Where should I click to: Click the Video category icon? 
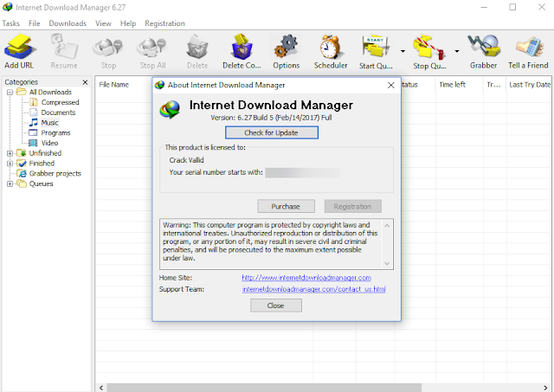pos(33,143)
